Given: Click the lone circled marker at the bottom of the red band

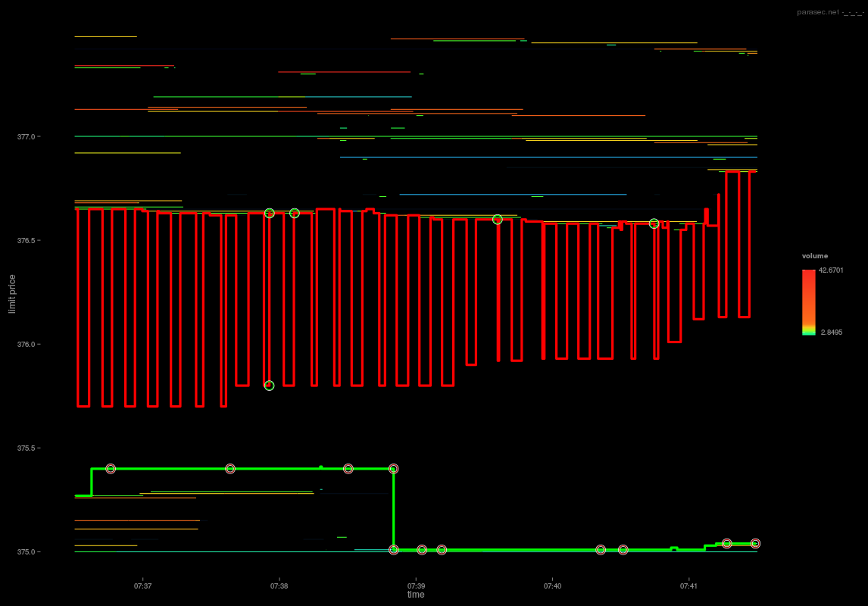Looking at the screenshot, I should click(268, 385).
